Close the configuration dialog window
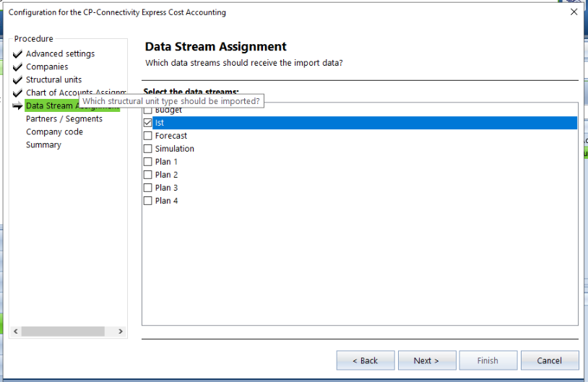This screenshot has height=382, width=588. click(574, 12)
